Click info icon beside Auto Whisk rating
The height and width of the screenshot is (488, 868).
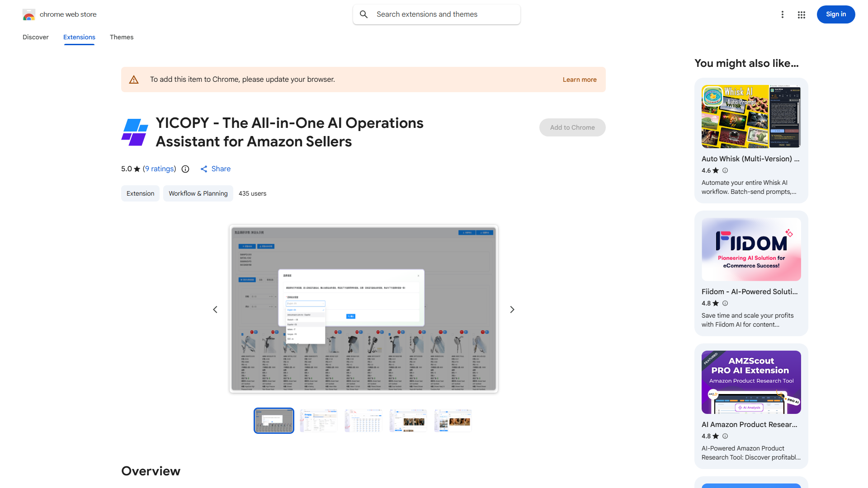tap(725, 170)
